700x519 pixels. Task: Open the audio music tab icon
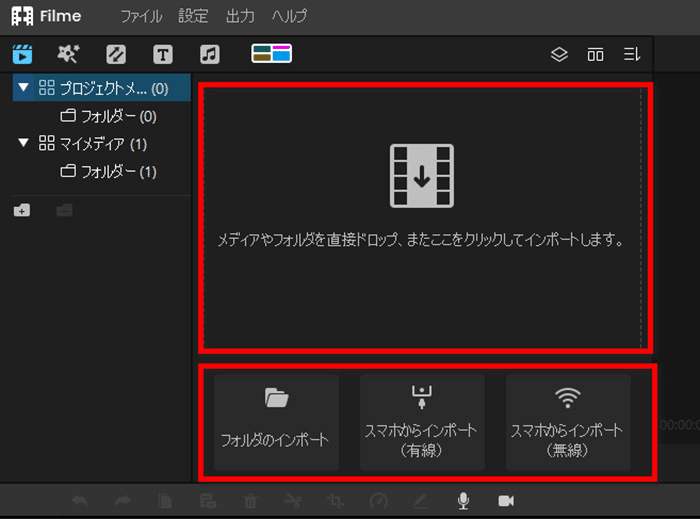(x=210, y=54)
